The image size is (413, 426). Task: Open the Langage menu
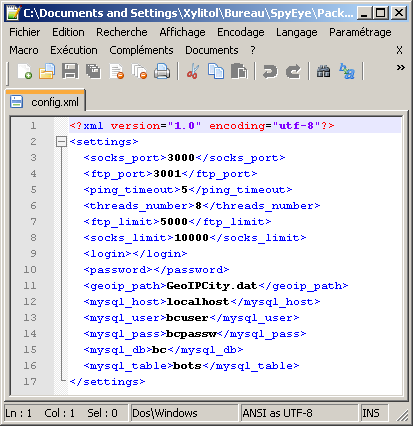[297, 32]
